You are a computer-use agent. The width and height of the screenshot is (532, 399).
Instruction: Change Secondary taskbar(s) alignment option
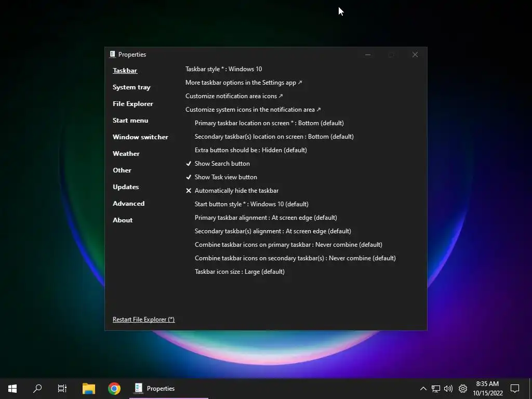273,231
